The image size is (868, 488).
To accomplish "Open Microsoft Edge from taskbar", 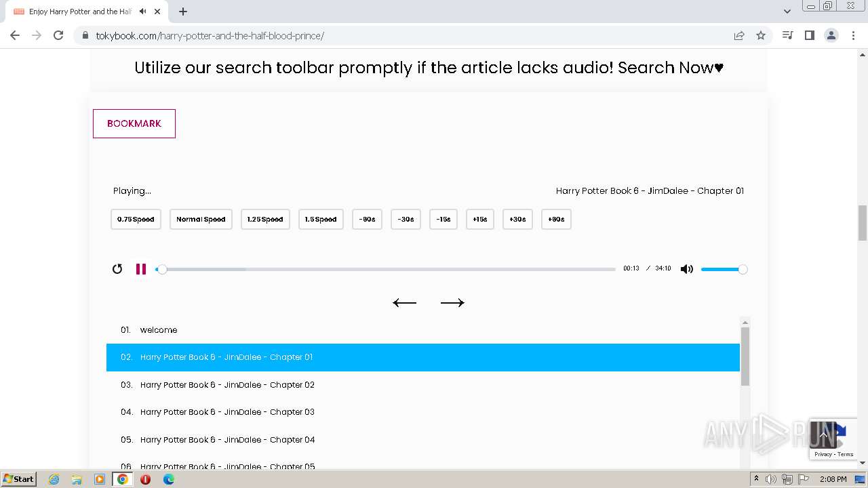I will [x=169, y=479].
